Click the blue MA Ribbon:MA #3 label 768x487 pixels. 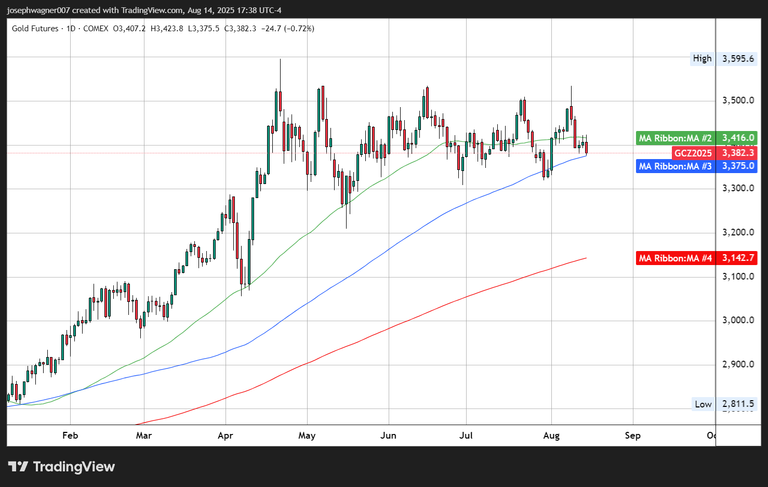675,166
